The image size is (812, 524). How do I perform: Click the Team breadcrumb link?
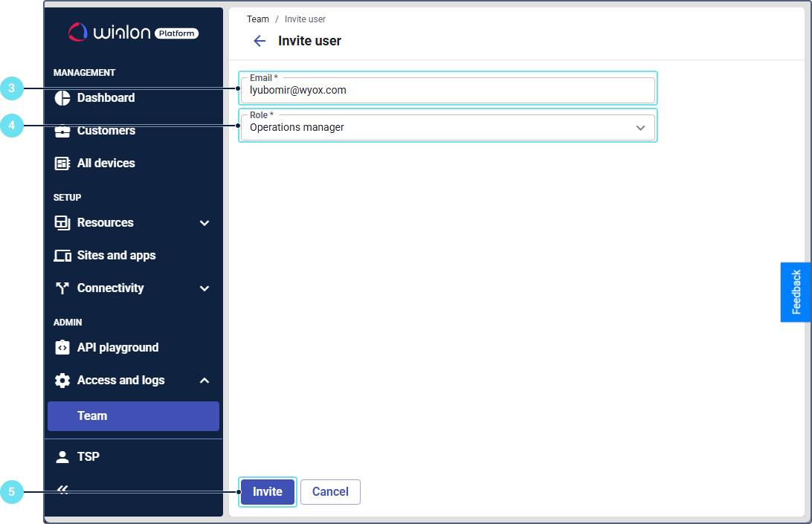pyautogui.click(x=257, y=19)
